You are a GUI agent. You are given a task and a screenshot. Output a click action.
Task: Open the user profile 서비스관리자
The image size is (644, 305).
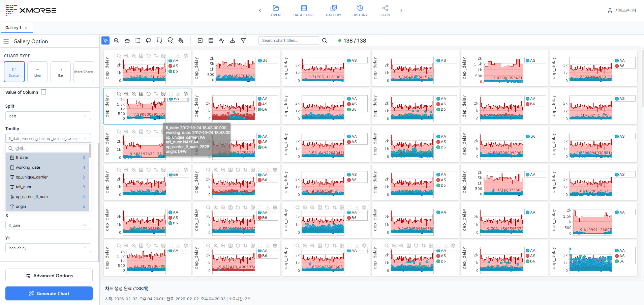point(622,10)
